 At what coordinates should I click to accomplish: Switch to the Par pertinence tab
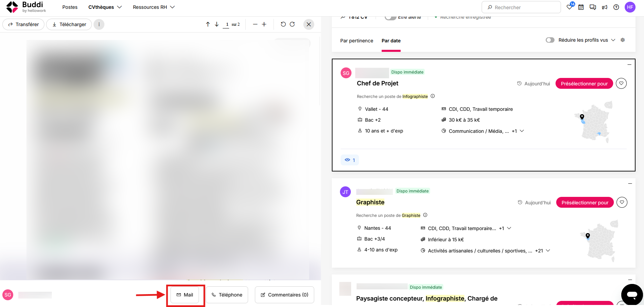pyautogui.click(x=357, y=41)
